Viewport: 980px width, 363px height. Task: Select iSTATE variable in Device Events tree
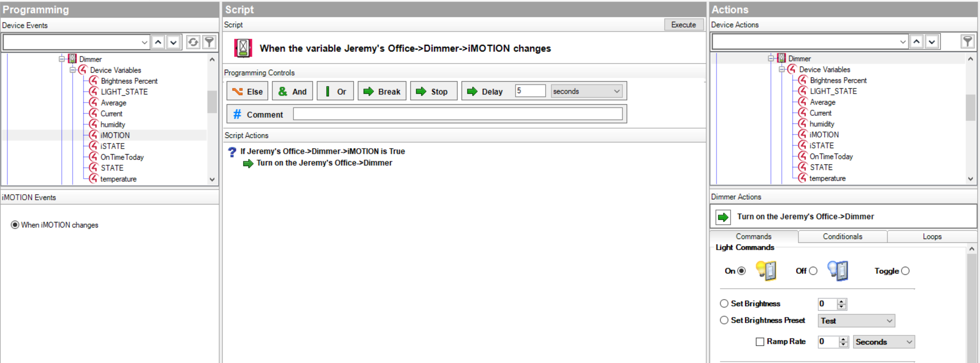click(113, 146)
